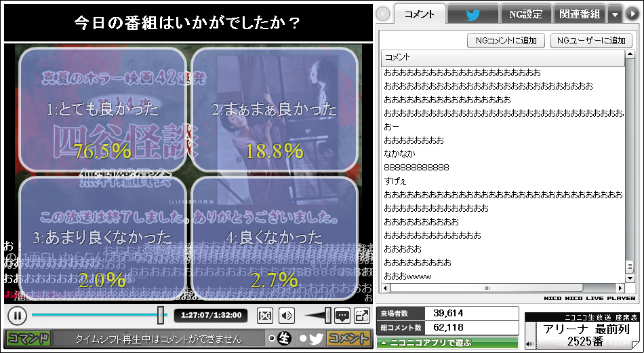Click the 総コメント数 value 62,118
This screenshot has height=353, width=644.
tap(448, 327)
